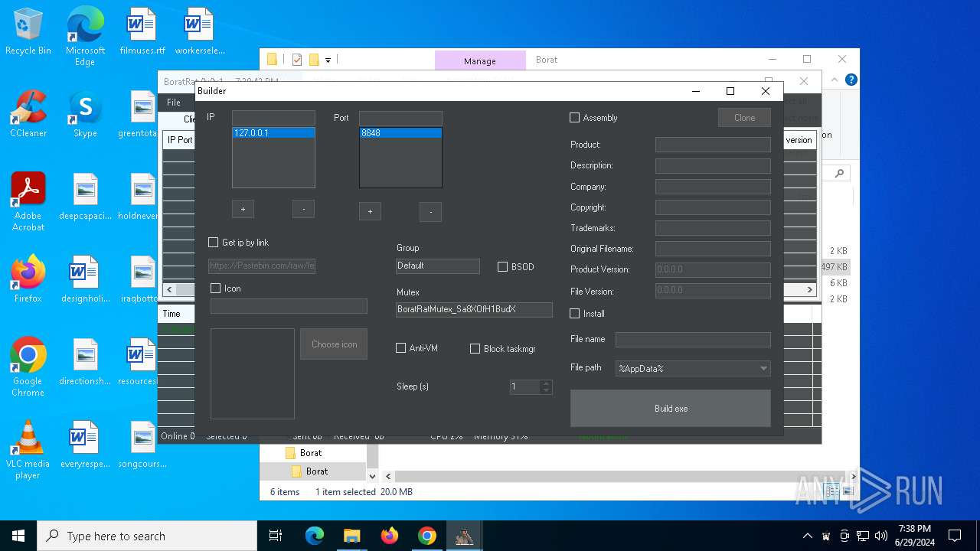Click Type here to search box
This screenshot has width=980, height=551.
coord(147,536)
